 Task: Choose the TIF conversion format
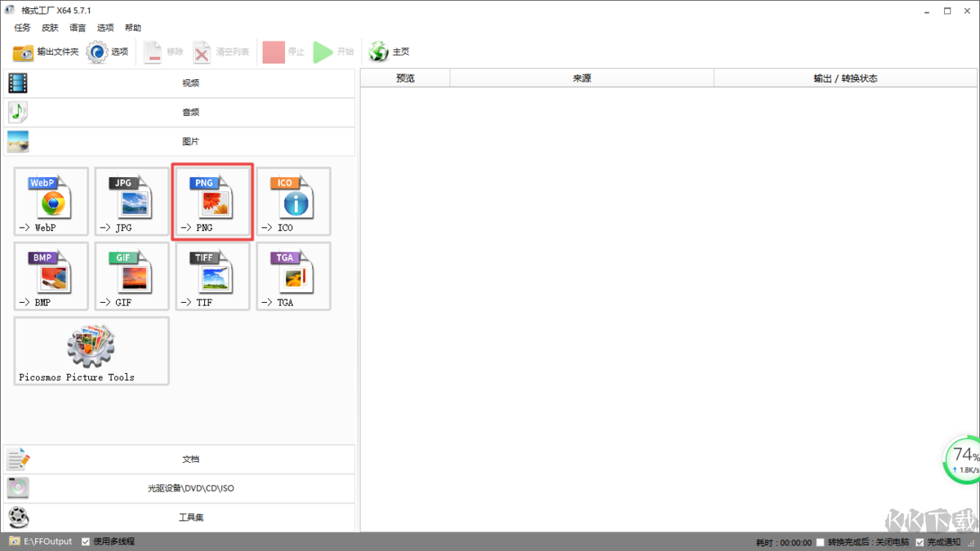pyautogui.click(x=212, y=276)
